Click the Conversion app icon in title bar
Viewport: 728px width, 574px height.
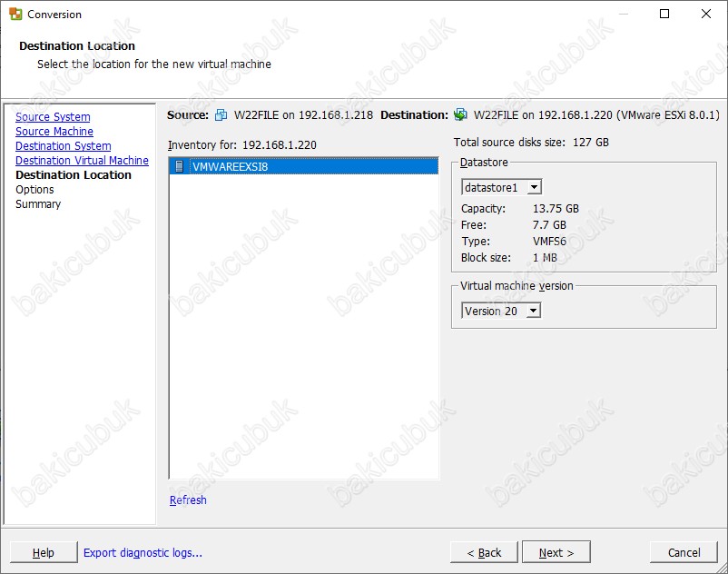tap(15, 14)
